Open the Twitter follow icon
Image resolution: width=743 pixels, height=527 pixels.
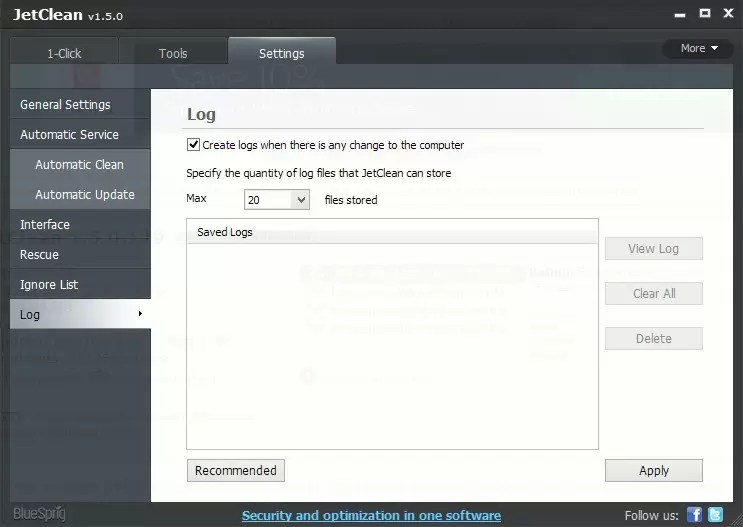point(715,515)
